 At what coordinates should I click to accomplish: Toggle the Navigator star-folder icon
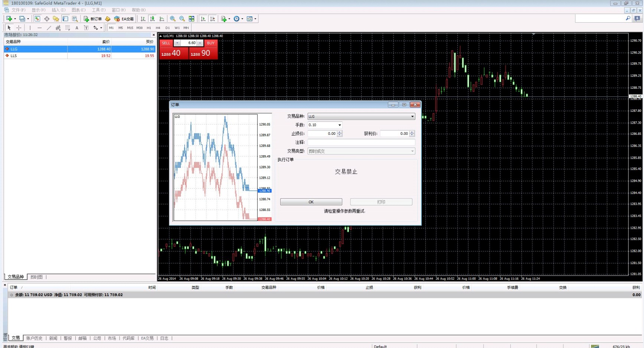pos(56,19)
